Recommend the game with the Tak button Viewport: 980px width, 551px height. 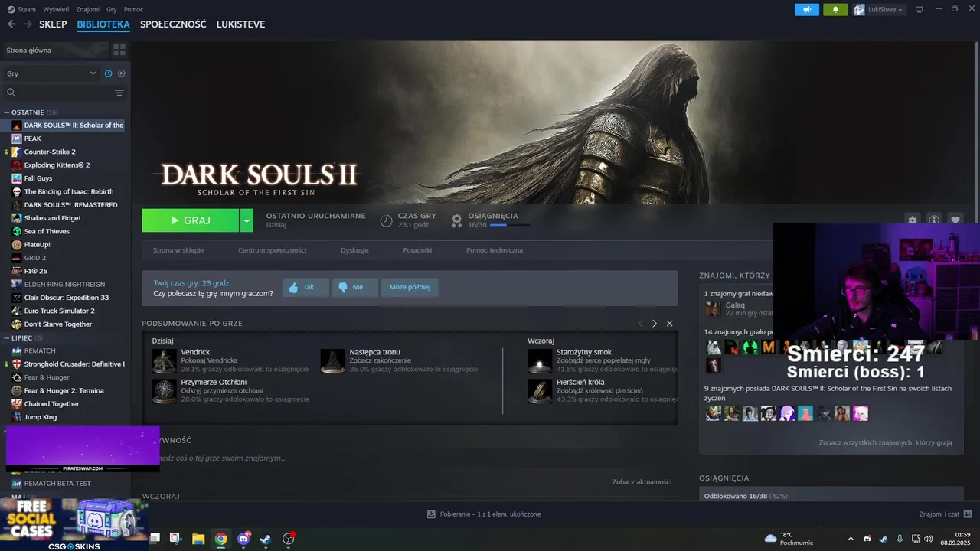pyautogui.click(x=305, y=287)
